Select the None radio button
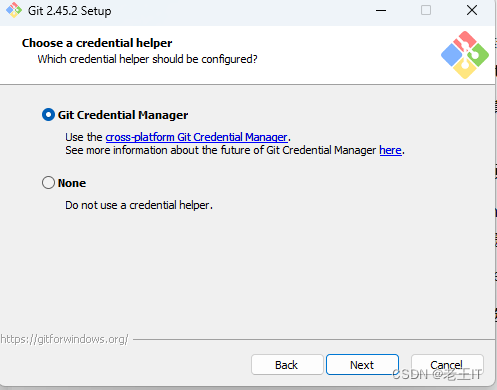Viewport: 497px width, 390px height. [x=48, y=183]
